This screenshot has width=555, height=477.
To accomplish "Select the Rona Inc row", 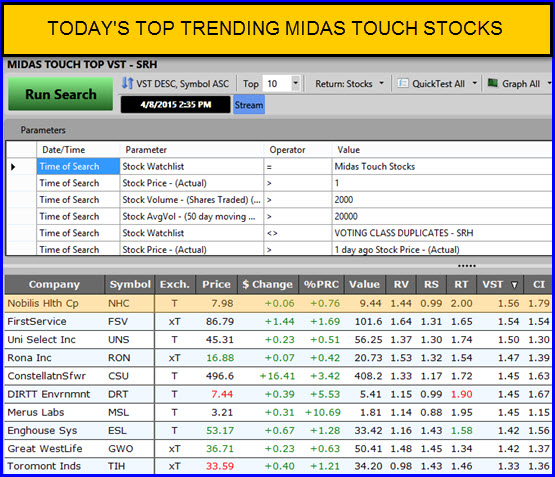I will point(278,358).
